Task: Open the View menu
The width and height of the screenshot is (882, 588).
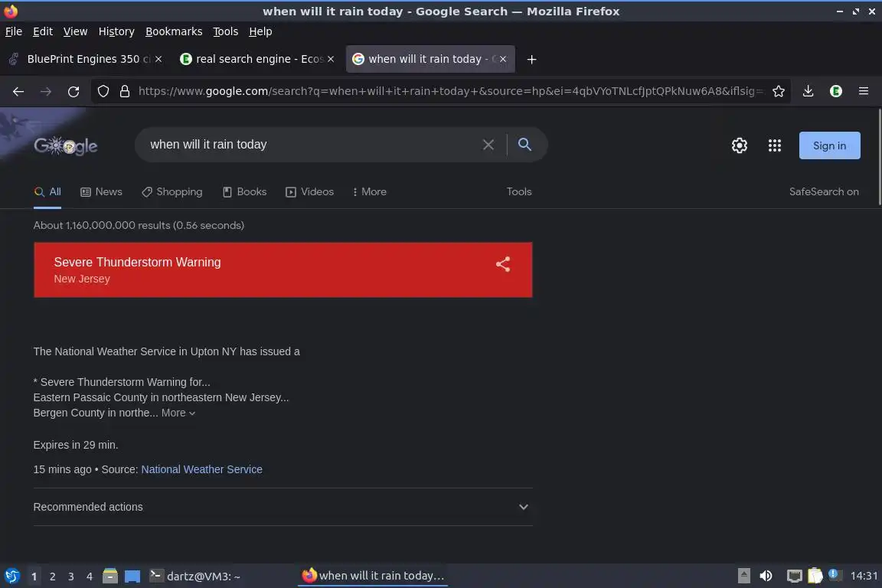Action: pyautogui.click(x=75, y=31)
